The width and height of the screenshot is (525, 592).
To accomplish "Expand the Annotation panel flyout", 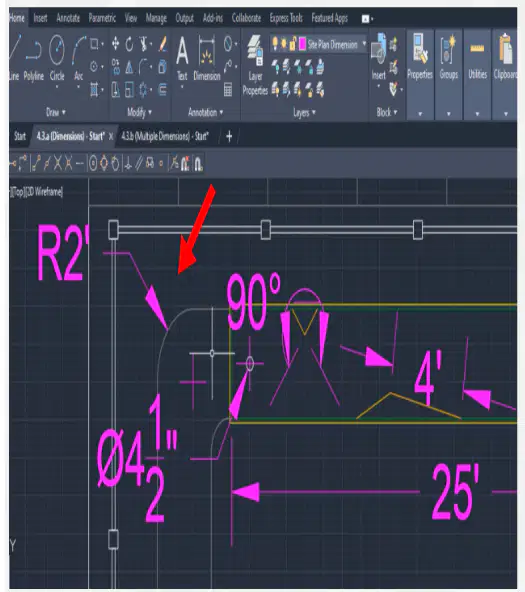I will (x=206, y=112).
